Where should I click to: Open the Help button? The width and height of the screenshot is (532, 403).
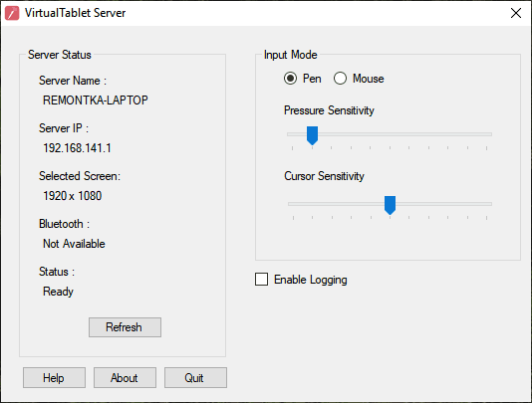[54, 377]
